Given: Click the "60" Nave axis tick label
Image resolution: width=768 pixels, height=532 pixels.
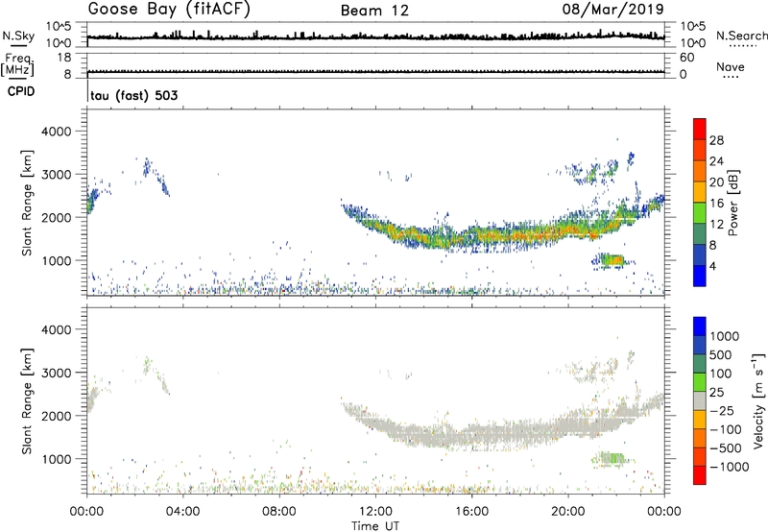Looking at the screenshot, I should (686, 58).
